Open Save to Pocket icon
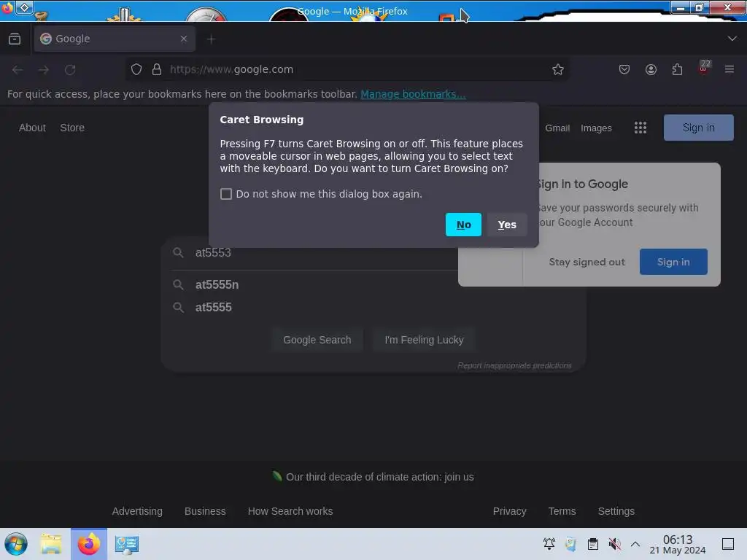The width and height of the screenshot is (747, 560). [x=624, y=69]
